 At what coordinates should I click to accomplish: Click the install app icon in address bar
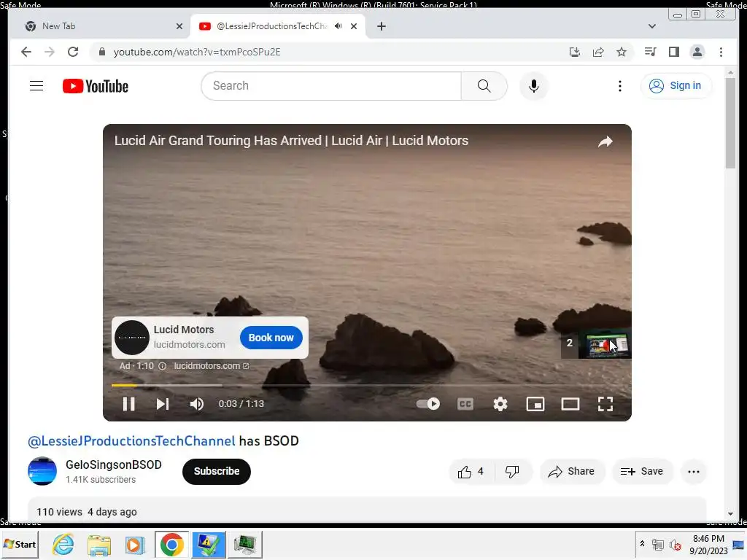coord(575,52)
